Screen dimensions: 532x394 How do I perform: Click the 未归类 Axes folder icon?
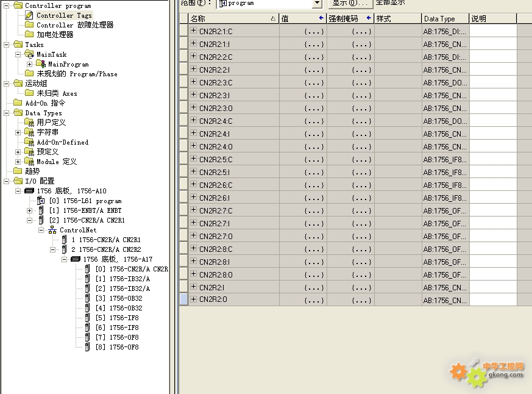tap(29, 93)
